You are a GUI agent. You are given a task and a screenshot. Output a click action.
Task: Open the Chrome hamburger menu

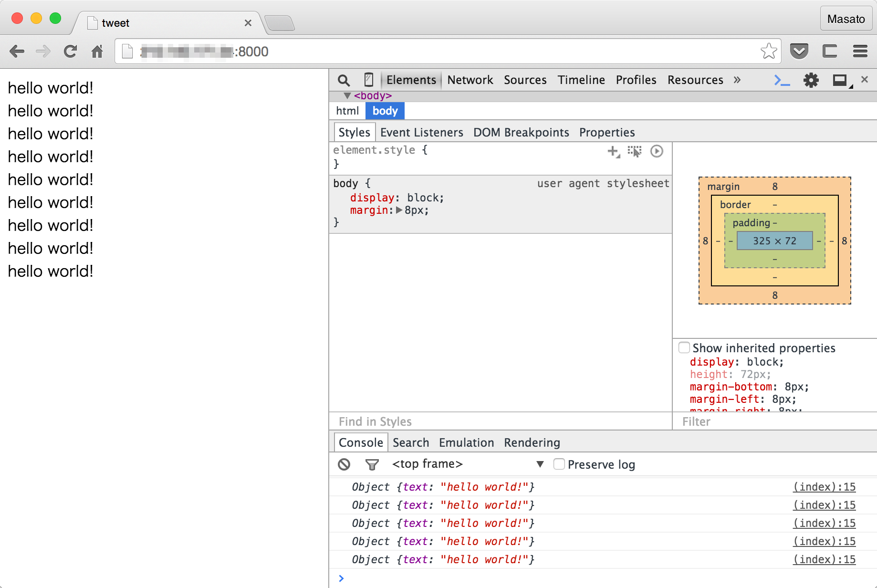pos(860,51)
